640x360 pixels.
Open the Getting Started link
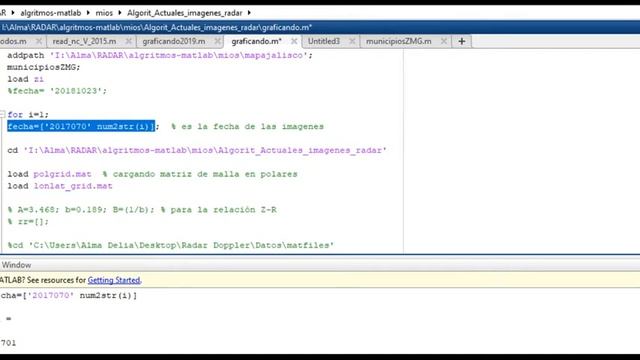pyautogui.click(x=114, y=280)
